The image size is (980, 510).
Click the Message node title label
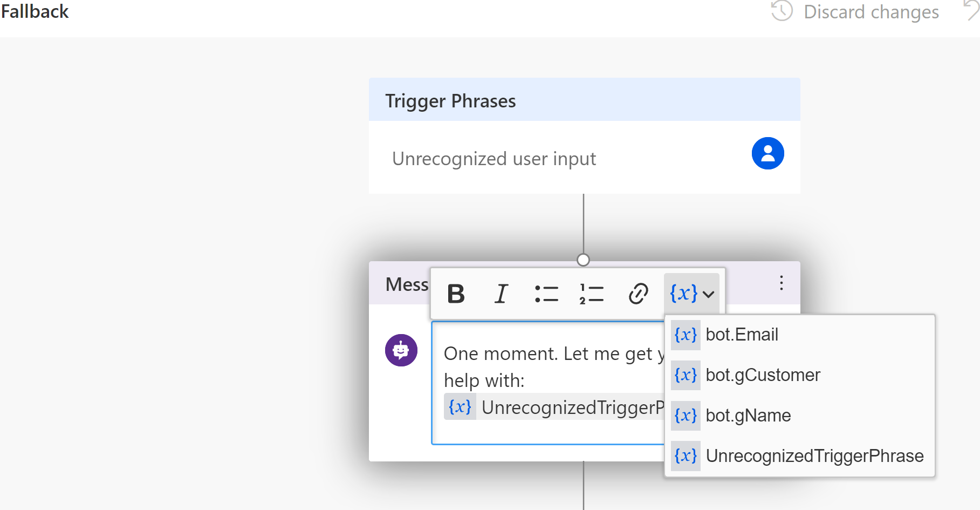click(x=407, y=284)
